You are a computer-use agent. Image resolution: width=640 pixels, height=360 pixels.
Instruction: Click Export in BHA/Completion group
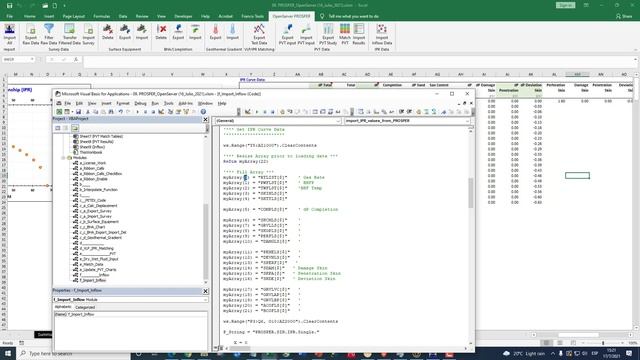(178, 32)
